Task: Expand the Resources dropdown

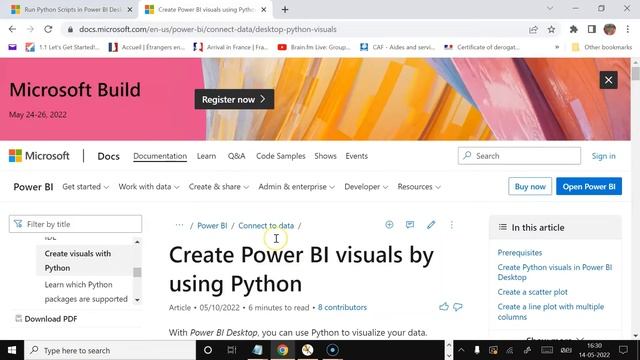Action: (419, 187)
